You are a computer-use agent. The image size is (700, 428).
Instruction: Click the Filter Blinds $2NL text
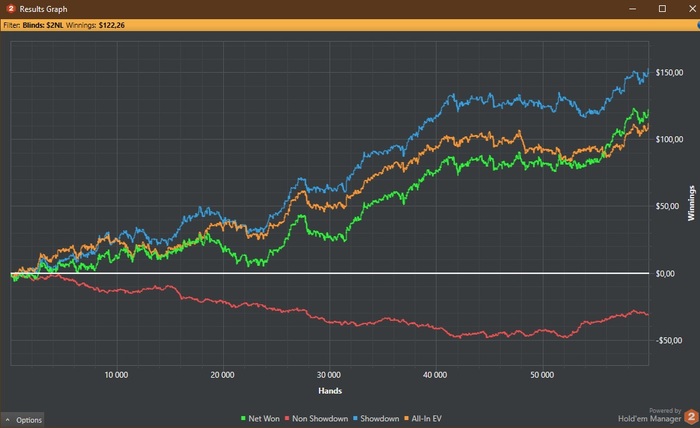(33, 25)
